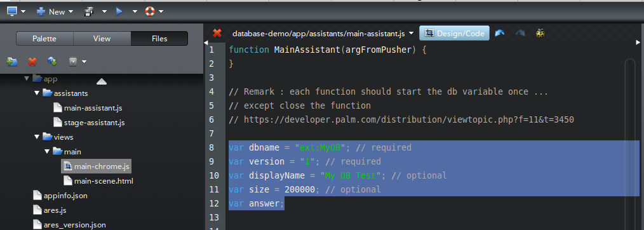Switch to the Palette tab
This screenshot has width=644, height=230.
point(44,39)
